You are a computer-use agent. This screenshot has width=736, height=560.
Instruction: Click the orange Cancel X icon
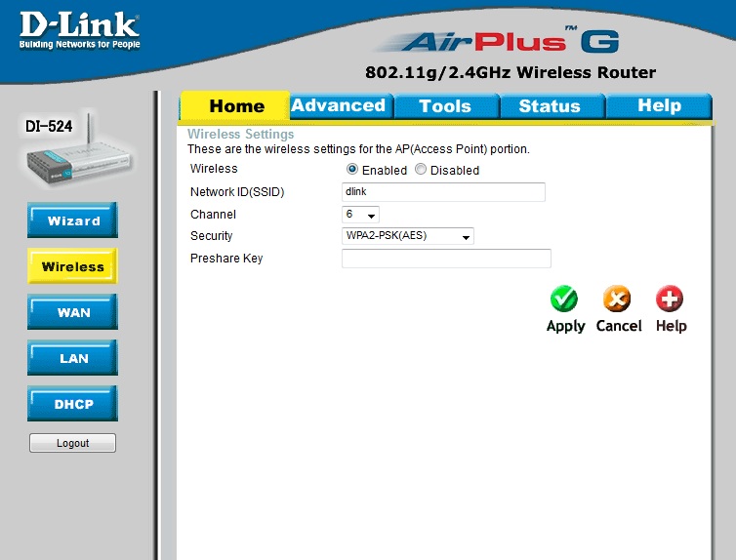[617, 299]
